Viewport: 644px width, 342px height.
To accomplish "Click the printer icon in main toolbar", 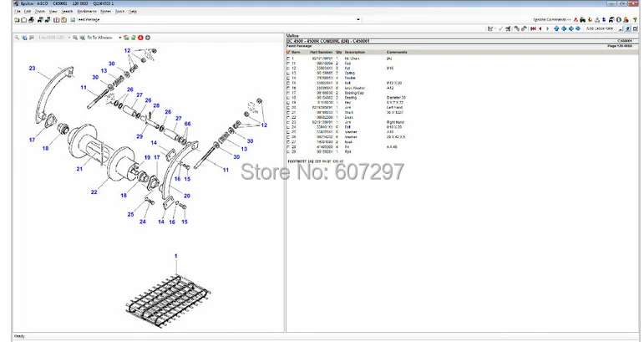I will click(x=31, y=20).
